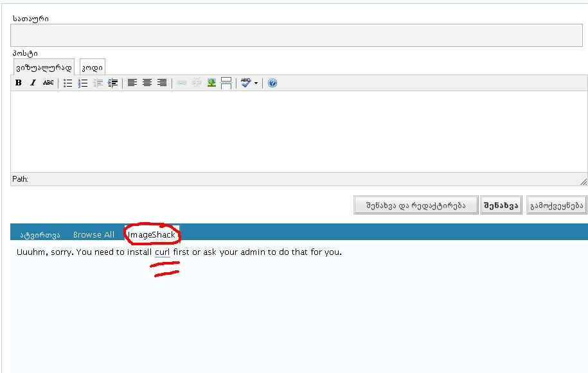Click the outdent icon
The image size is (588, 373).
tap(98, 83)
